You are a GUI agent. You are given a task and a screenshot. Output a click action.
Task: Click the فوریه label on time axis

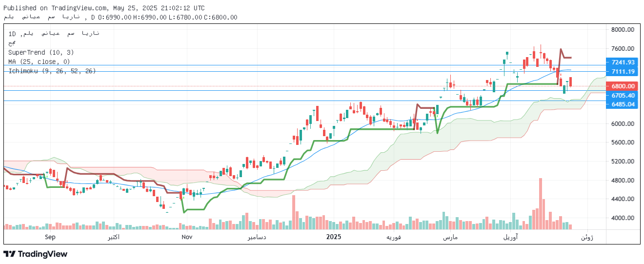(x=394, y=237)
